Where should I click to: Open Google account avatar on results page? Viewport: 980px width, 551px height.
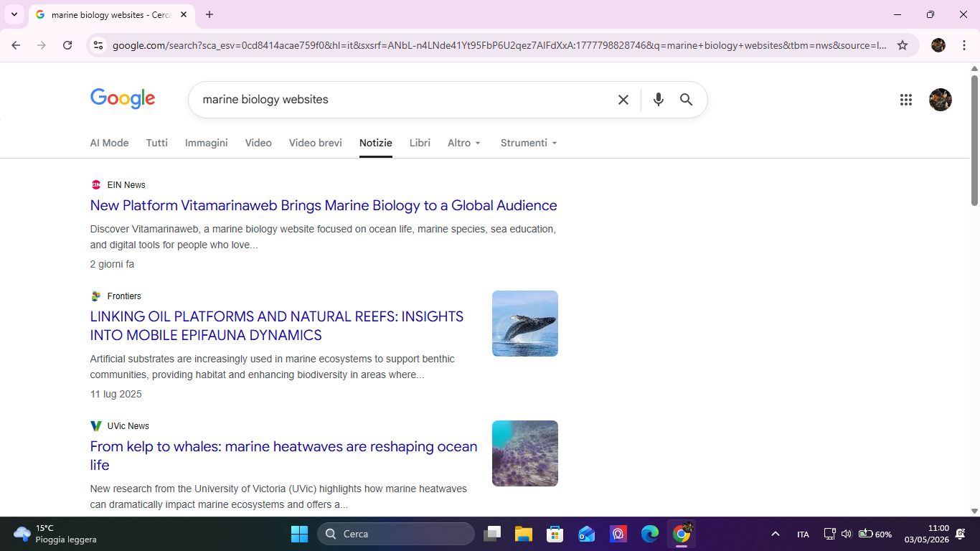pos(941,100)
